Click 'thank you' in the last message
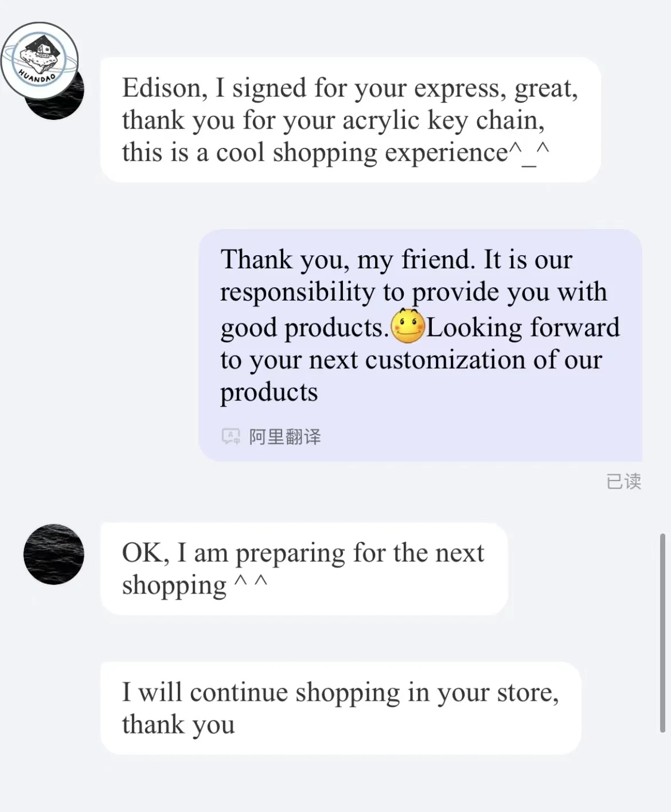Viewport: 671px width, 812px height. tap(178, 724)
